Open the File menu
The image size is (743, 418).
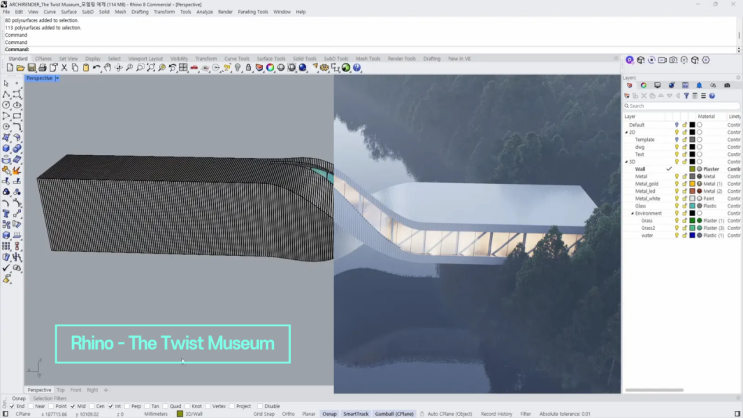[6, 12]
